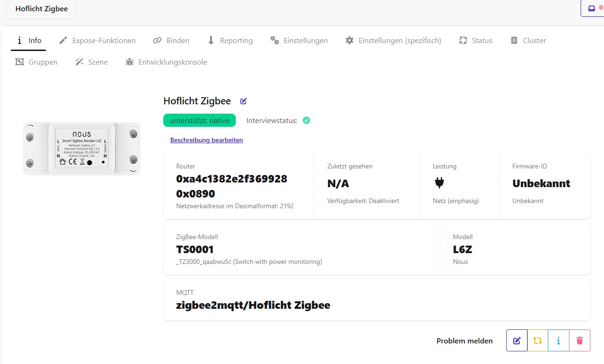This screenshot has height=364, width=604.
Task: Switch to the Binden tab
Action: pyautogui.click(x=171, y=41)
